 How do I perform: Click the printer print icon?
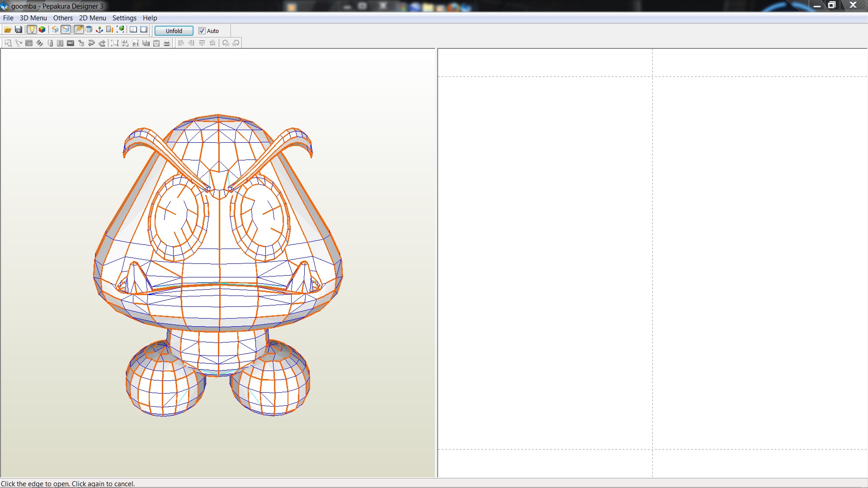(x=167, y=43)
